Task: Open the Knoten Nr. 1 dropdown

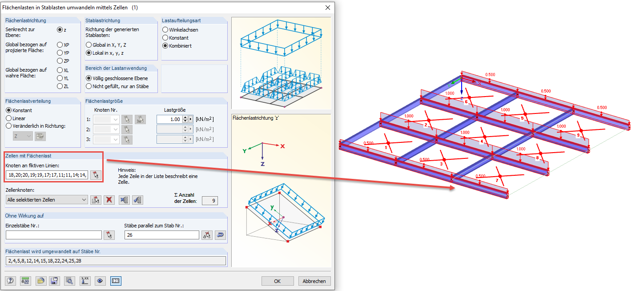Action: pyautogui.click(x=116, y=119)
